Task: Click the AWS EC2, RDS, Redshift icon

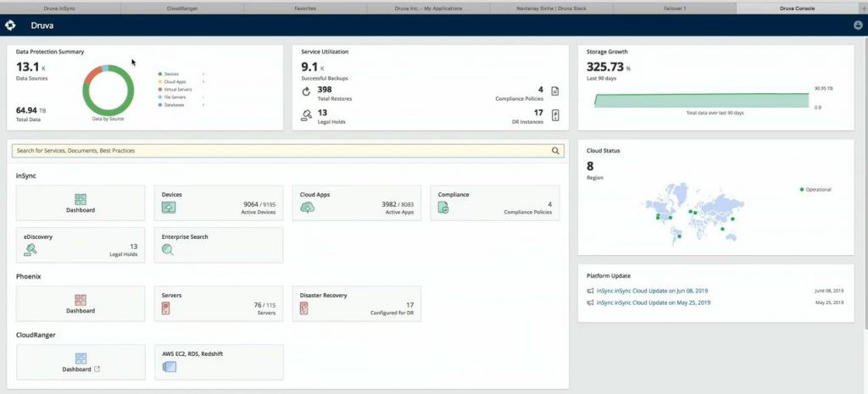Action: [x=170, y=366]
